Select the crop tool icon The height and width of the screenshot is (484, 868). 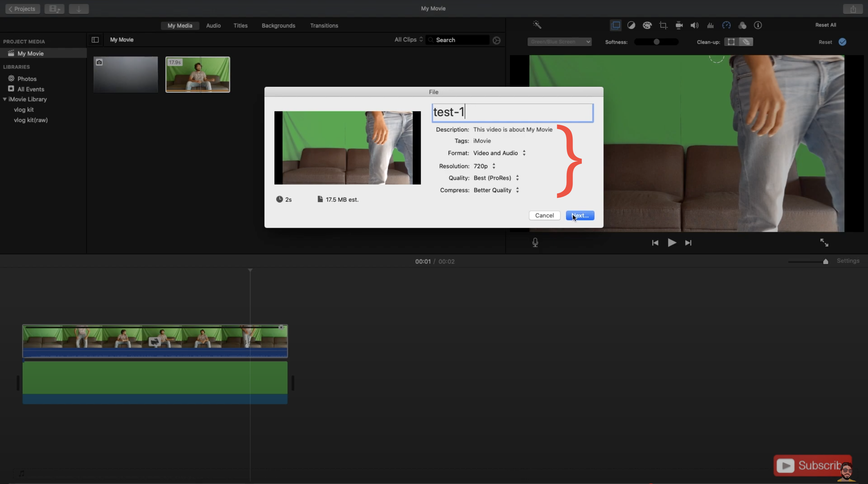[663, 25]
